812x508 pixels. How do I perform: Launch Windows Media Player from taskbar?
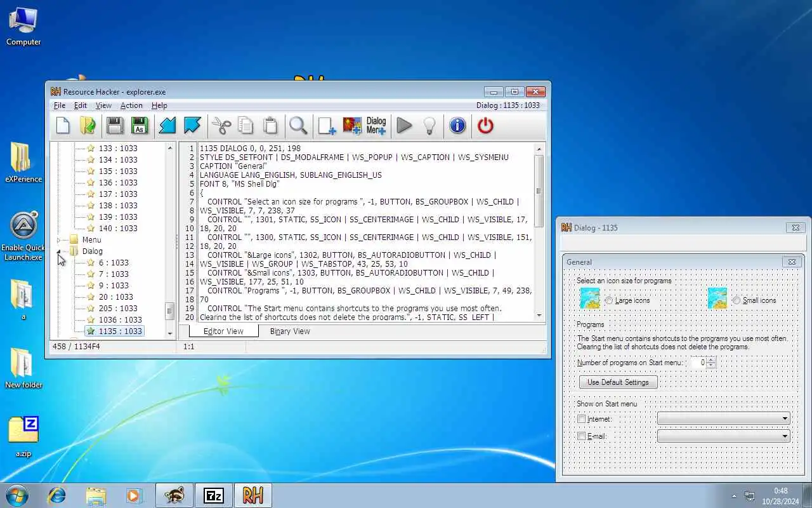pos(134,495)
